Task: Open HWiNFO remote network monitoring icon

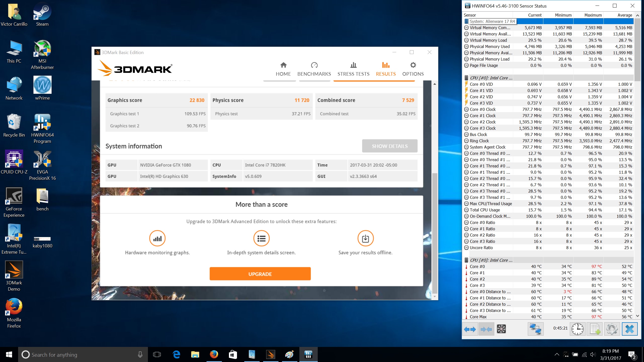Action: (x=535, y=329)
